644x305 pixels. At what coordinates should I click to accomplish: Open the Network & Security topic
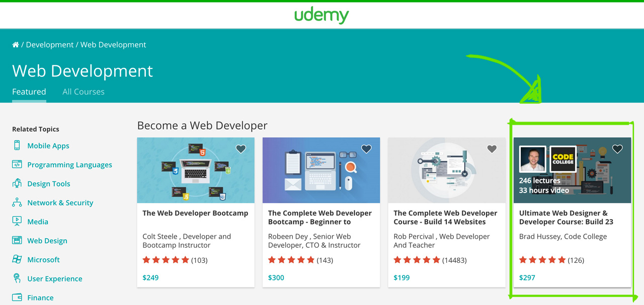[60, 203]
